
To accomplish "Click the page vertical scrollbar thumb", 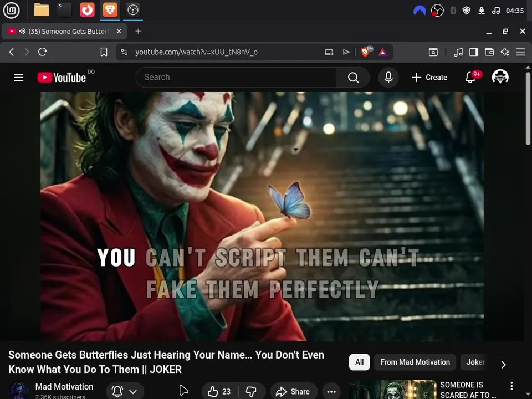I will (528, 109).
